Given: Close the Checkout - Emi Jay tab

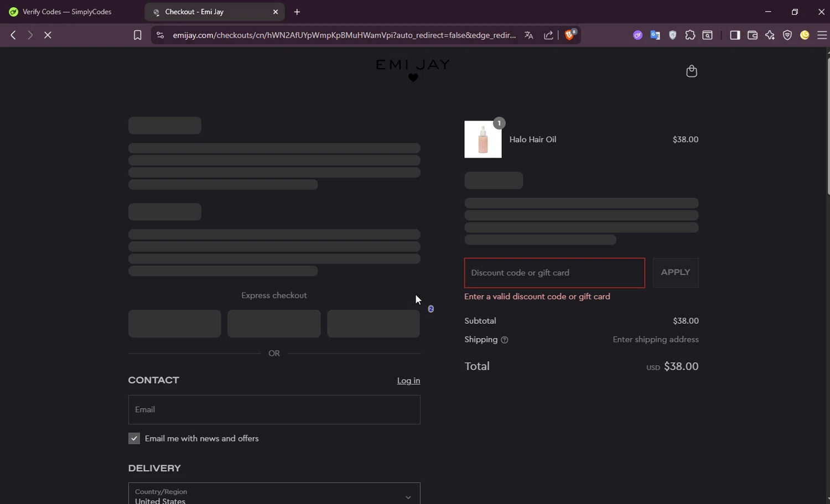Looking at the screenshot, I should pos(276,12).
